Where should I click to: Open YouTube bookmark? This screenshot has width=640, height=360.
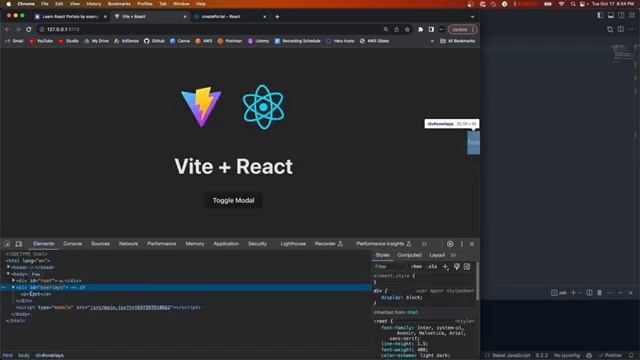pos(41,41)
